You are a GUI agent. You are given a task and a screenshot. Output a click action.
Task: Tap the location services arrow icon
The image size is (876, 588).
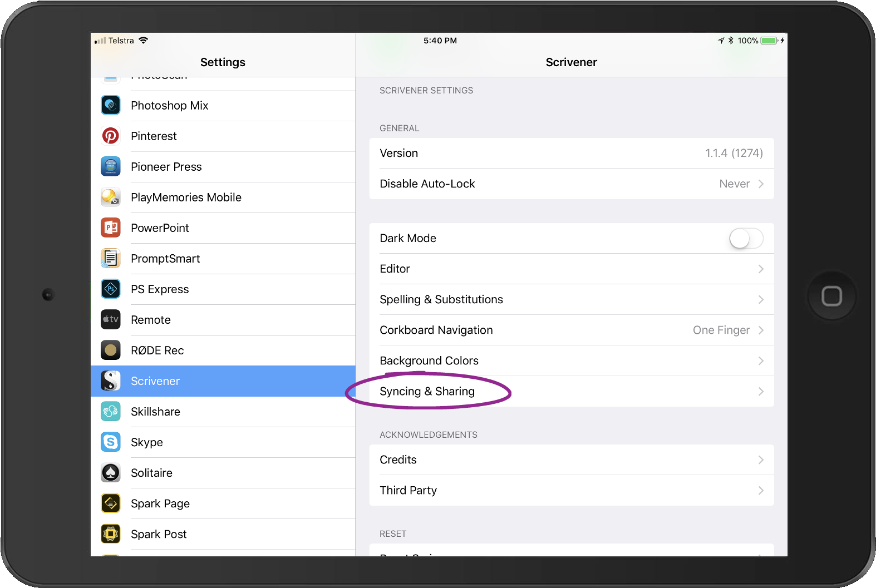pos(721,41)
